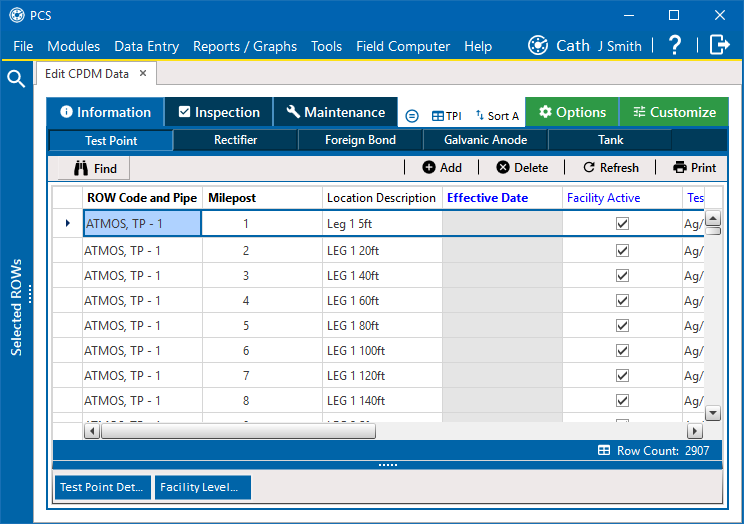This screenshot has width=744, height=524.
Task: Click the log out icon
Action: point(719,45)
